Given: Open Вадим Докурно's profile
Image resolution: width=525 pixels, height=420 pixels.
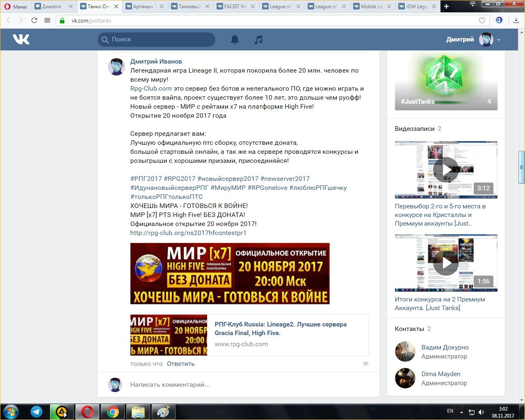Looking at the screenshot, I should click(x=445, y=347).
